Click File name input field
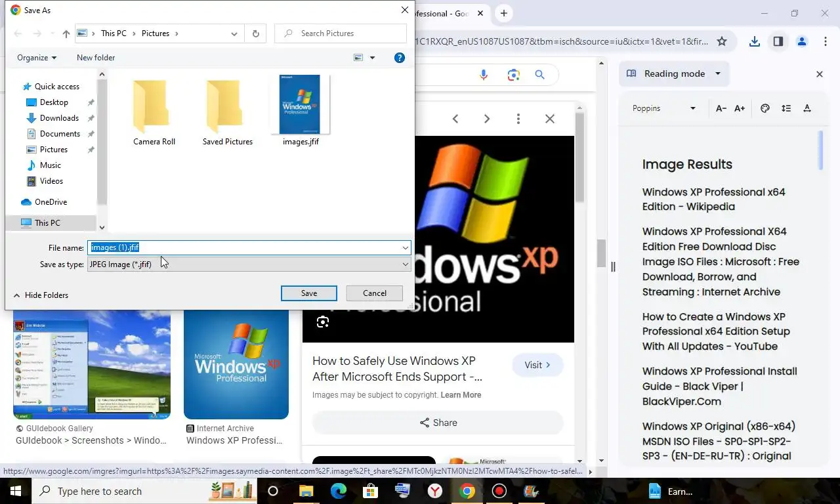The width and height of the screenshot is (840, 504). 244,247
